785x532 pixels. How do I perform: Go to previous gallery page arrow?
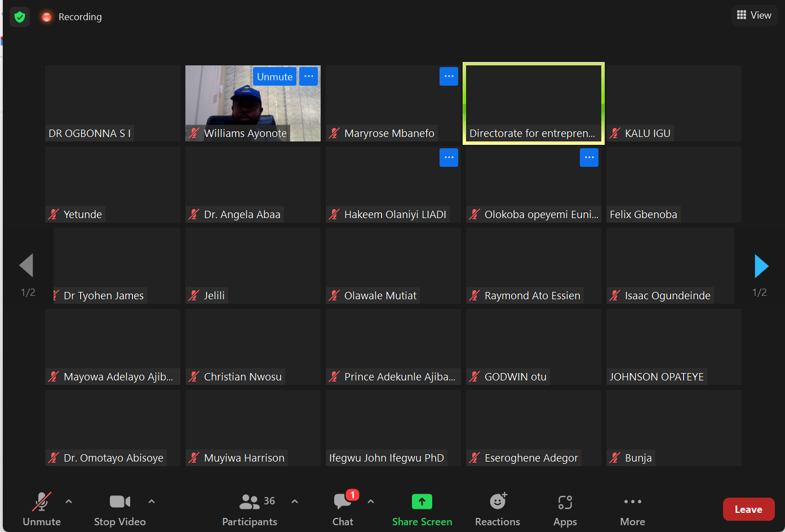(26, 265)
